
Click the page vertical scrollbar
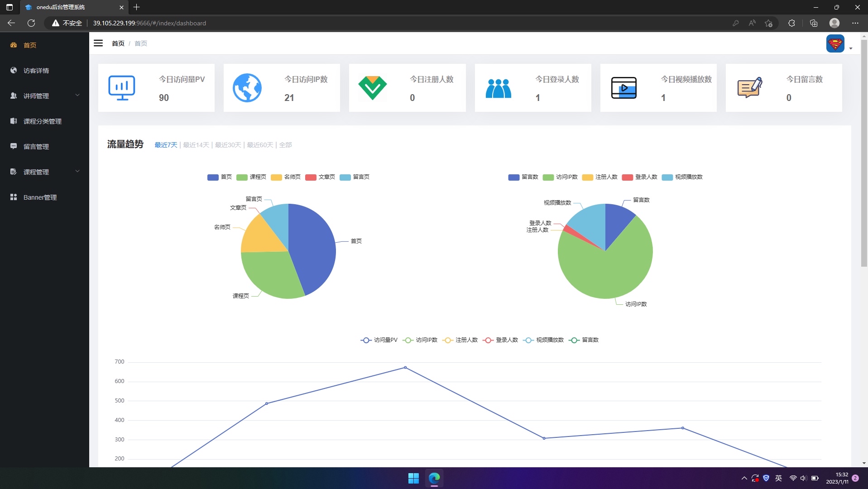click(x=864, y=154)
